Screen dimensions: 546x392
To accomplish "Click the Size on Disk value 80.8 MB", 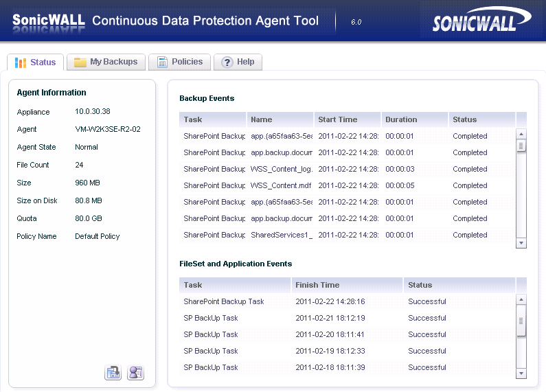I will pos(89,200).
